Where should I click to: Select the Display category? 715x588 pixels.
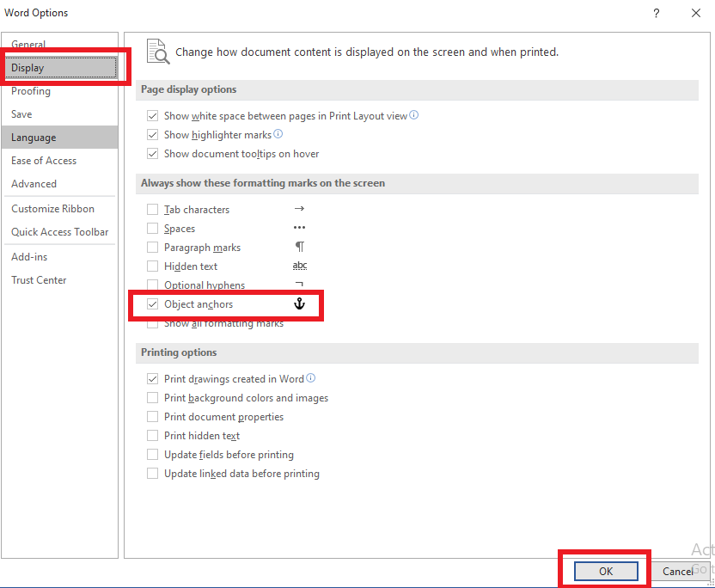[60, 68]
